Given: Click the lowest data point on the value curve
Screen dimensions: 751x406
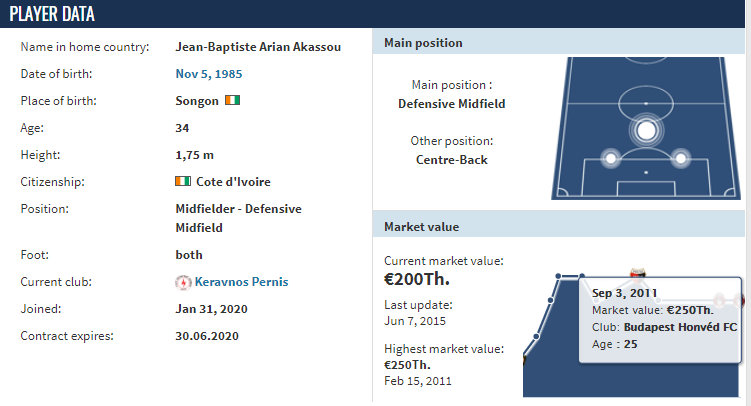Looking at the screenshot, I should pyautogui.click(x=536, y=337).
